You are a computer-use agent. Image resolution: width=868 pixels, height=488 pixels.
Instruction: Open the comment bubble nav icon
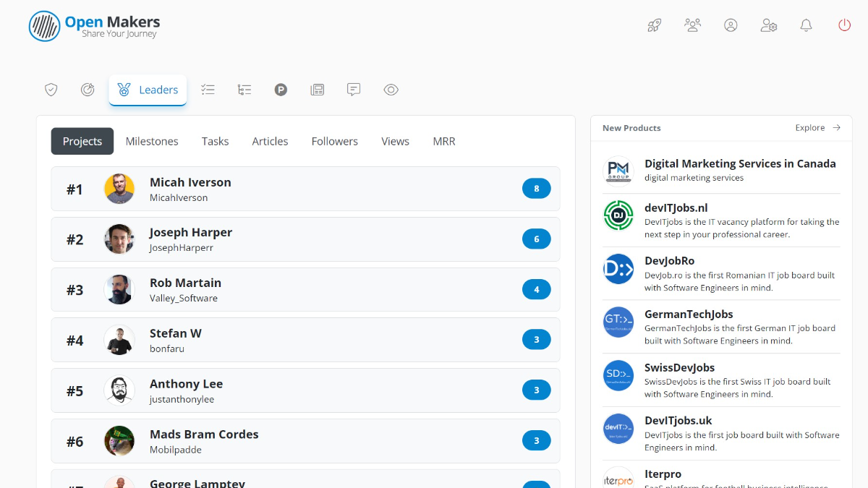click(x=354, y=90)
